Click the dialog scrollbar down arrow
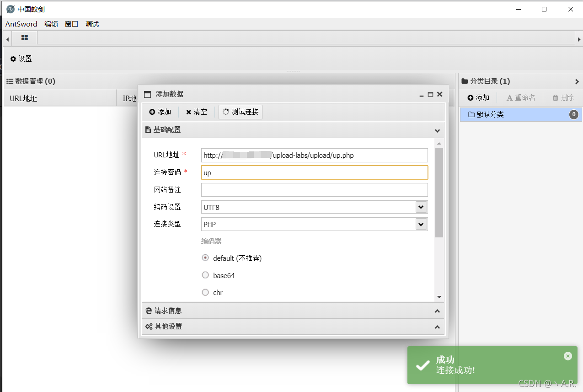The width and height of the screenshot is (583, 392). pyautogui.click(x=439, y=297)
